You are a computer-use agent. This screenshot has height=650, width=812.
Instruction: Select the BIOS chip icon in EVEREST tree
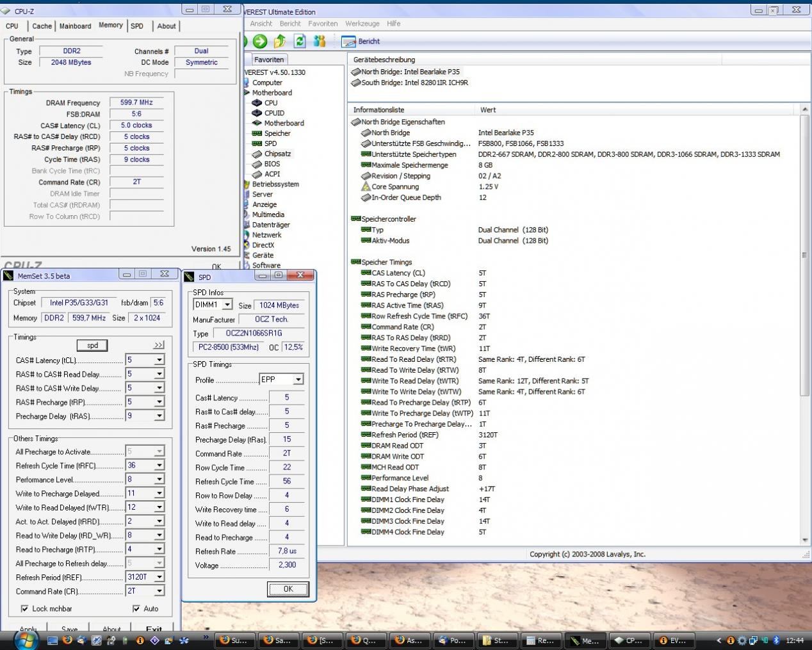[x=257, y=164]
